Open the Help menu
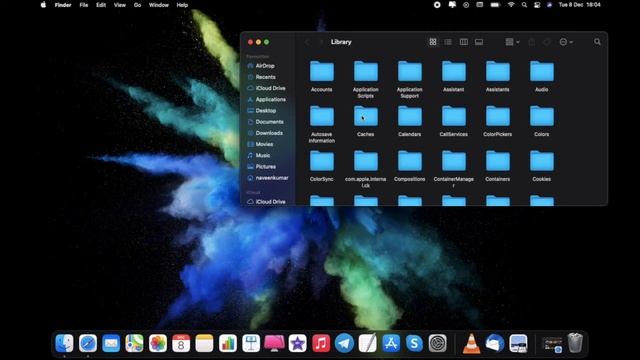Screen dimensions: 640x360 (x=182, y=5)
